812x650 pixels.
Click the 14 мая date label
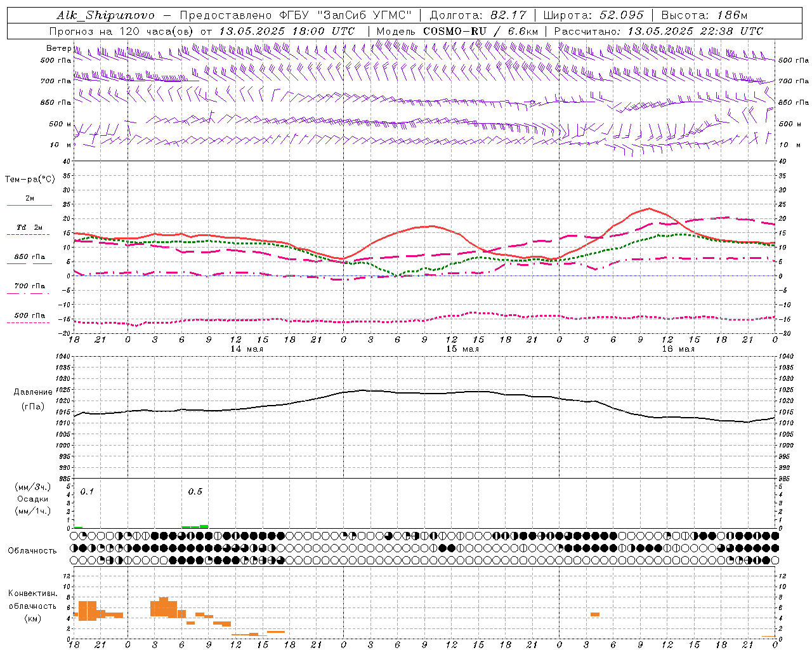247,349
